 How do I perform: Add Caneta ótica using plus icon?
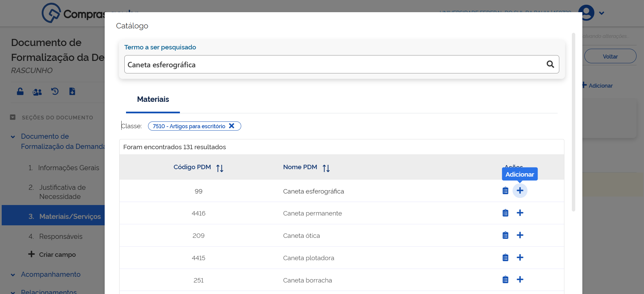click(x=520, y=235)
